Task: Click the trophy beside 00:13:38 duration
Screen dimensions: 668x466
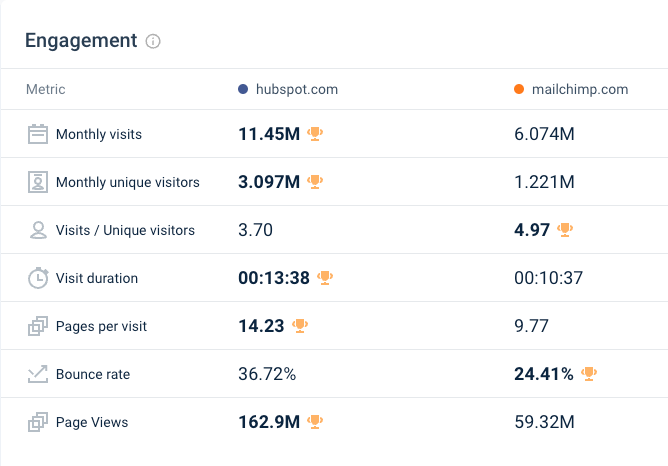Action: pyautogui.click(x=325, y=278)
